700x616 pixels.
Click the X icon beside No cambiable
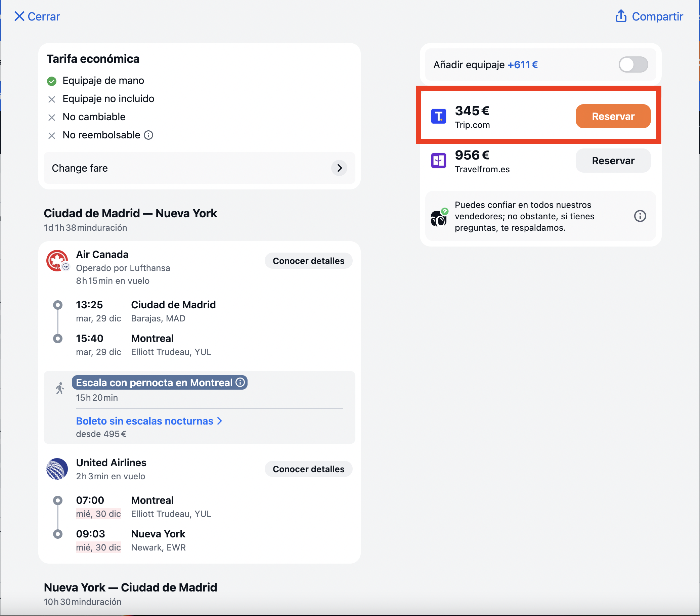(x=52, y=118)
